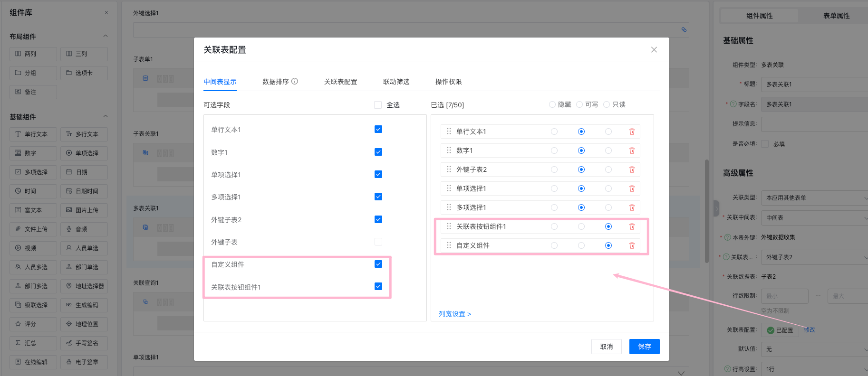Switch to 关联表配置 tab
This screenshot has height=376, width=868.
tap(340, 82)
